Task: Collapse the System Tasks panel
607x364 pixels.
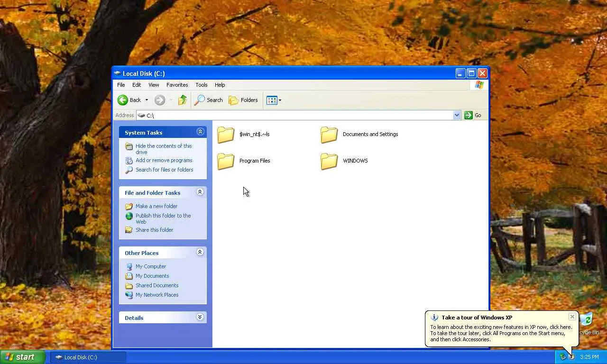Action: (200, 132)
